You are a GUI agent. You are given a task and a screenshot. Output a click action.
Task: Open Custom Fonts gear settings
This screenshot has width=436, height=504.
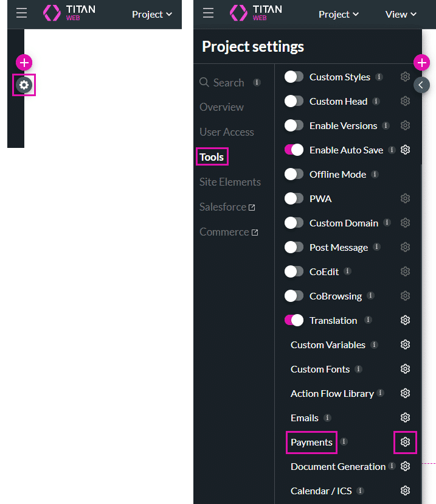click(x=406, y=369)
